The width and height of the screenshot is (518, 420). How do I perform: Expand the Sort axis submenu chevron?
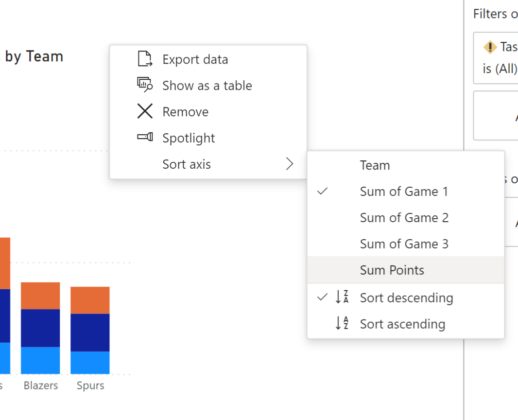[290, 164]
